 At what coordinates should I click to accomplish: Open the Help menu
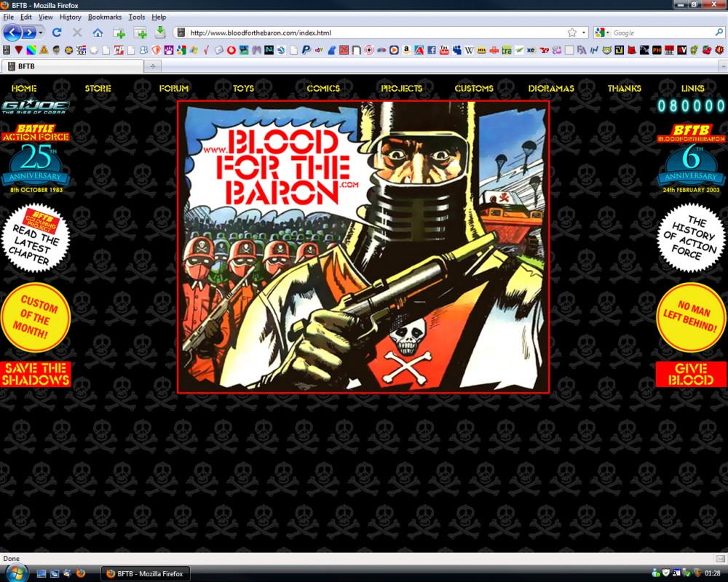click(x=159, y=17)
